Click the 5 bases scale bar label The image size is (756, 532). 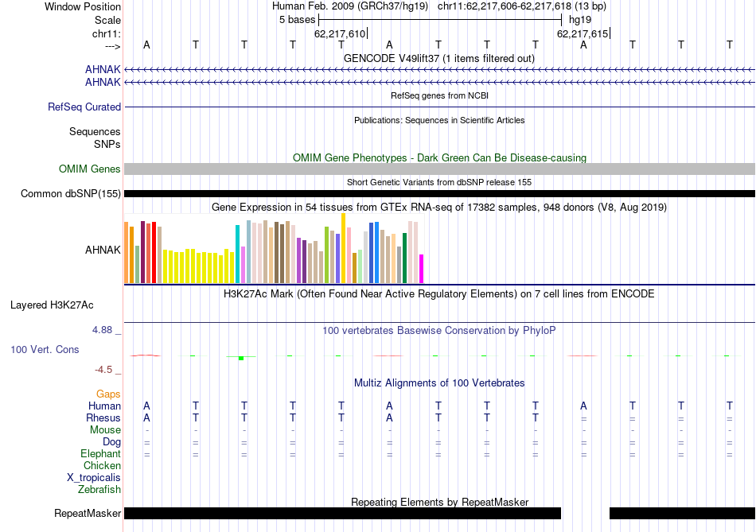(x=297, y=20)
